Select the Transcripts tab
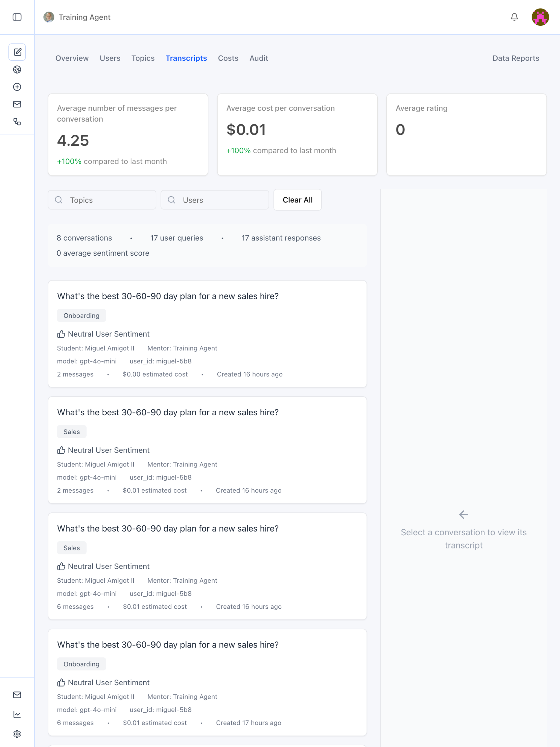This screenshot has width=560, height=747. point(186,58)
